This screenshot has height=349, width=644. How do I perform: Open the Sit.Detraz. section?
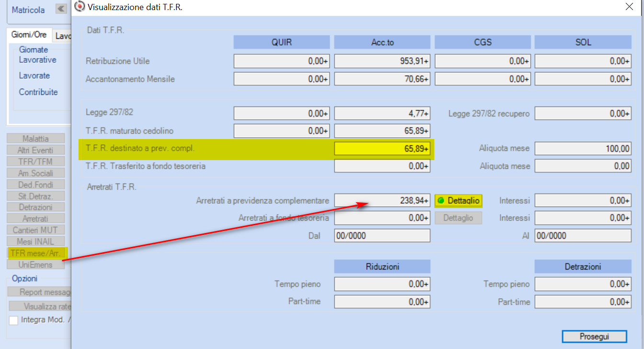coord(36,196)
